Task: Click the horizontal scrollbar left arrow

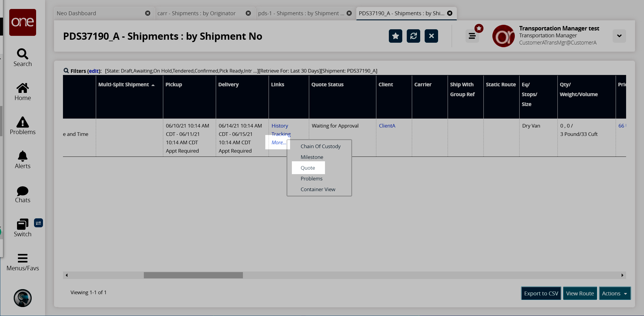Action: 67,275
